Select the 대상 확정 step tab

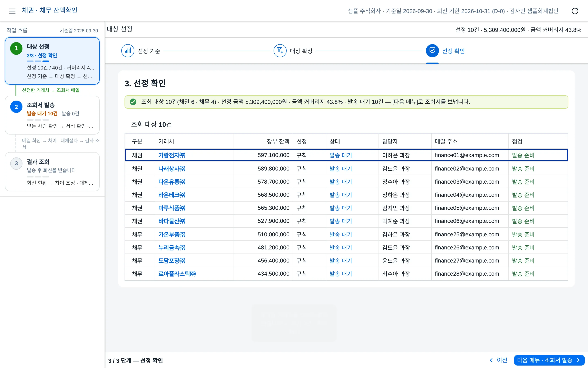pyautogui.click(x=293, y=51)
